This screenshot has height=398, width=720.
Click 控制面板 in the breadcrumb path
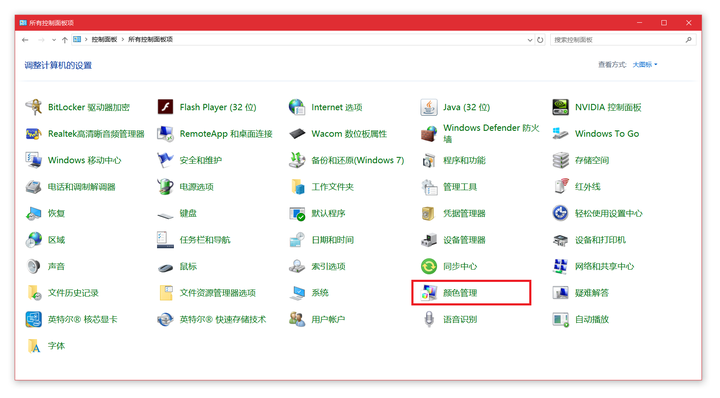click(104, 40)
